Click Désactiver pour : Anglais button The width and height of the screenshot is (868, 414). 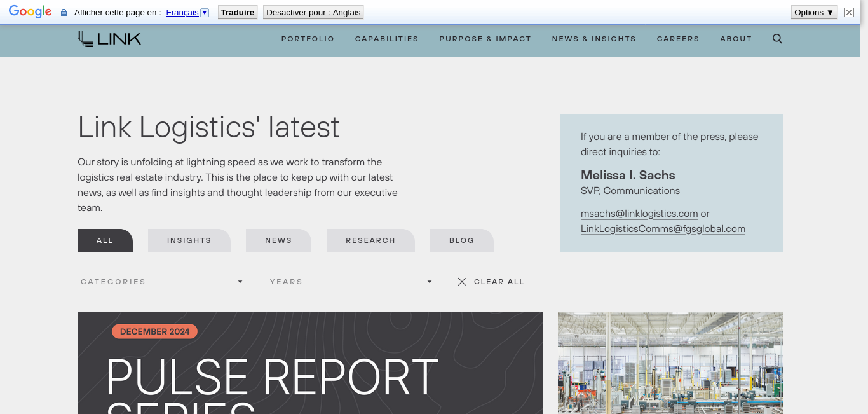313,12
